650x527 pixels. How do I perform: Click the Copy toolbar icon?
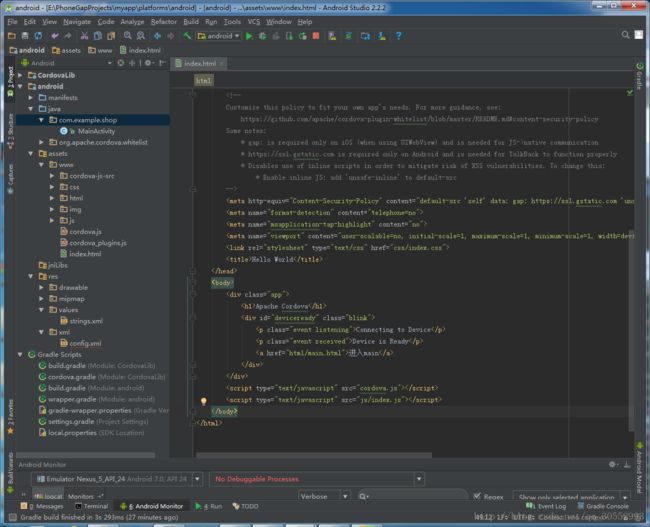point(98,36)
